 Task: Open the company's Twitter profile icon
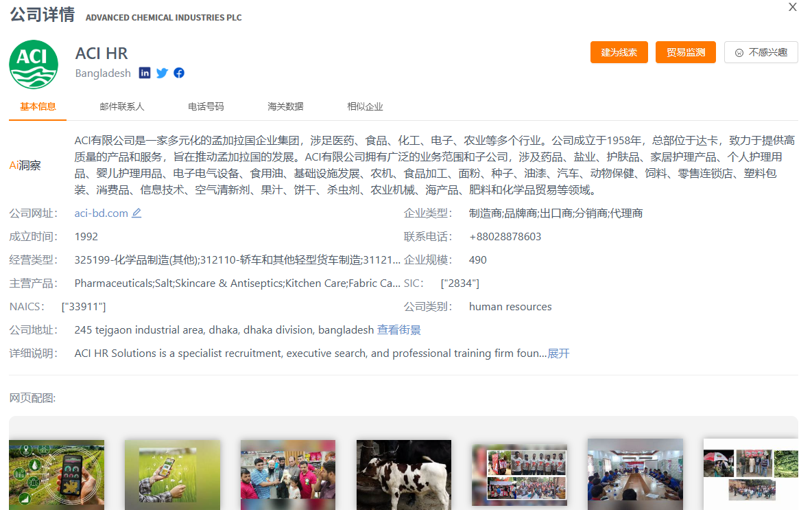tap(162, 73)
